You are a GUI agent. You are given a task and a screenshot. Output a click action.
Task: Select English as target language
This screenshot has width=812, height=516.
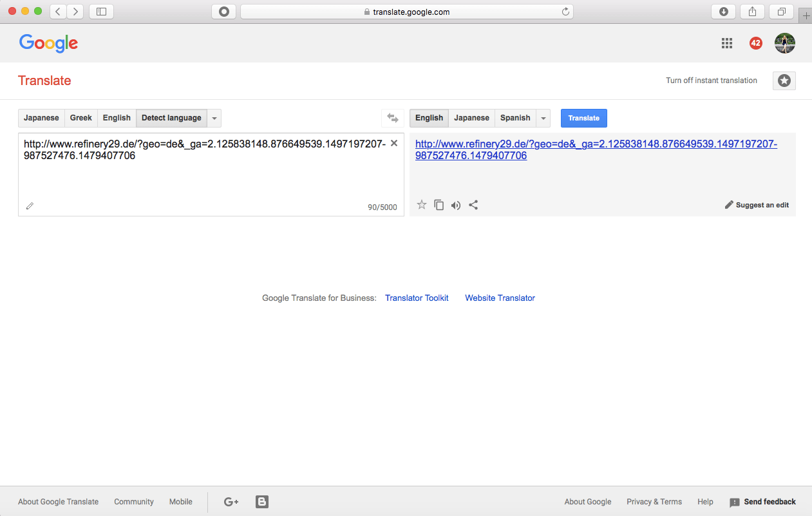pos(429,118)
